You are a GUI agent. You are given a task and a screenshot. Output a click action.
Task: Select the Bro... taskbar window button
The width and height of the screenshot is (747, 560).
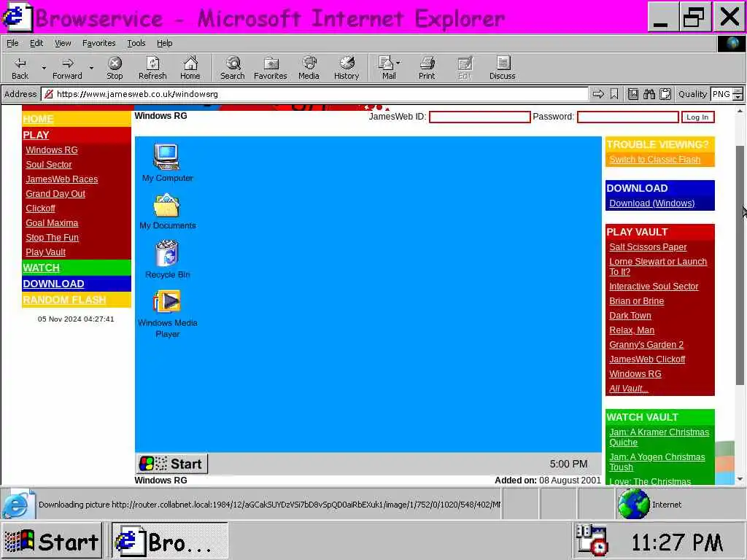tap(169, 542)
